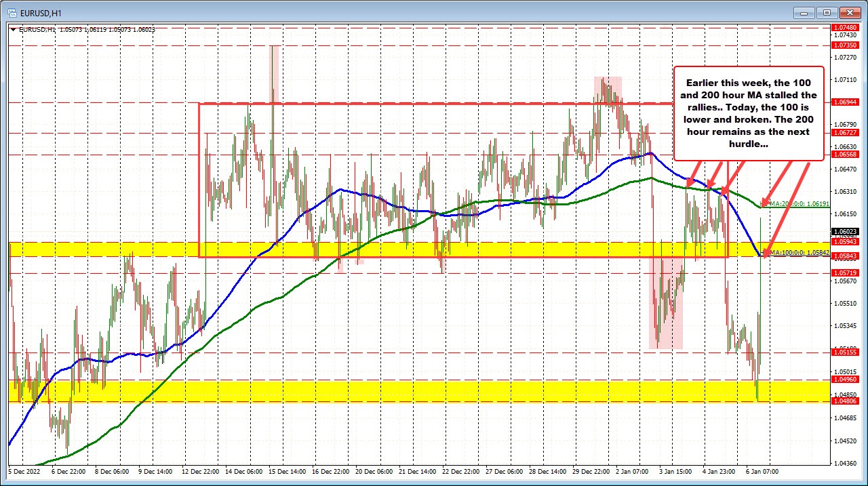
Task: Click the chart window icon in title bar
Action: 11,12
